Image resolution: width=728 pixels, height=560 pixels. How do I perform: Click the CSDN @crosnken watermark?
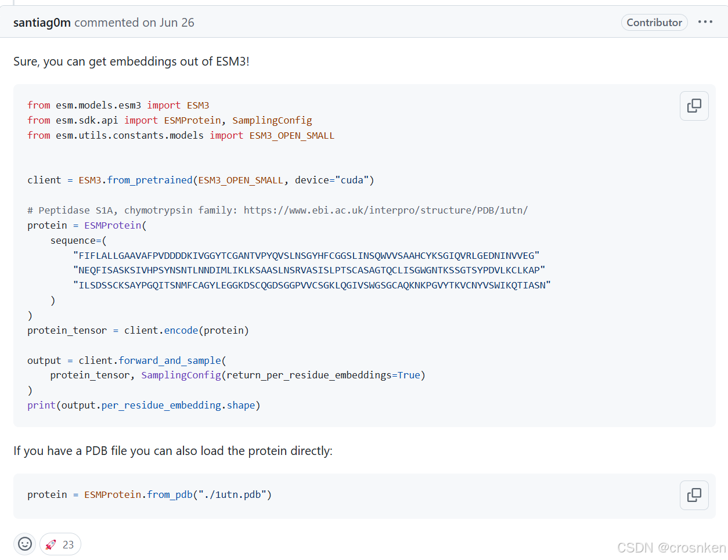coord(671,547)
